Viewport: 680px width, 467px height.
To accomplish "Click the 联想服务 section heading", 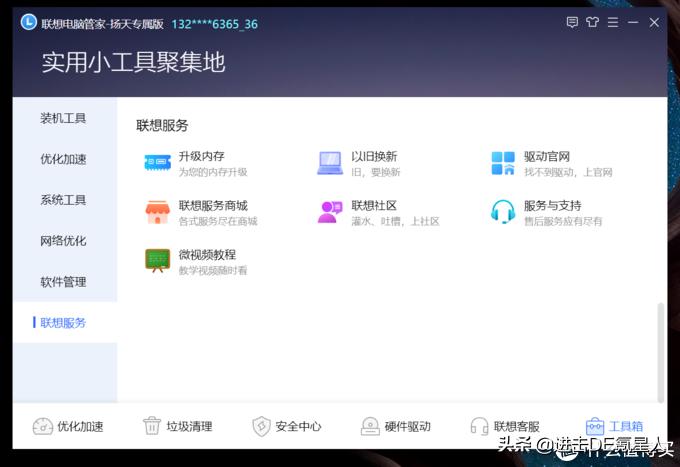I will 162,125.
